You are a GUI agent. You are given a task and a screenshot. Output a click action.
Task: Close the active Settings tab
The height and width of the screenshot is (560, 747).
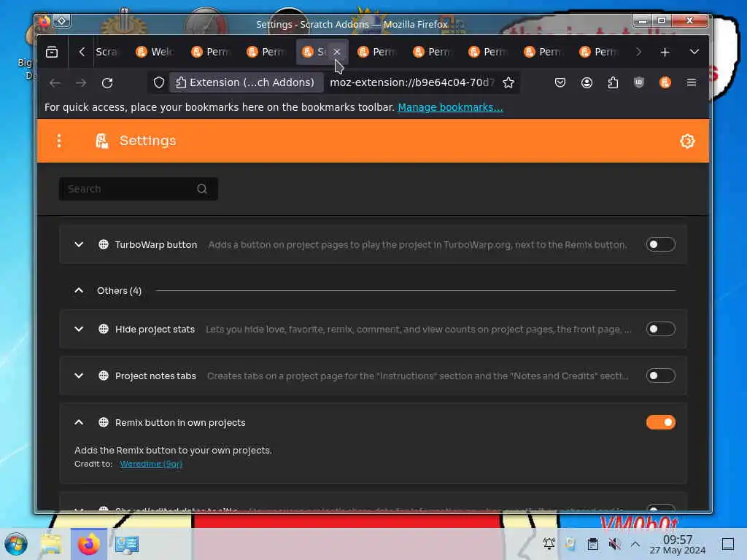(337, 52)
